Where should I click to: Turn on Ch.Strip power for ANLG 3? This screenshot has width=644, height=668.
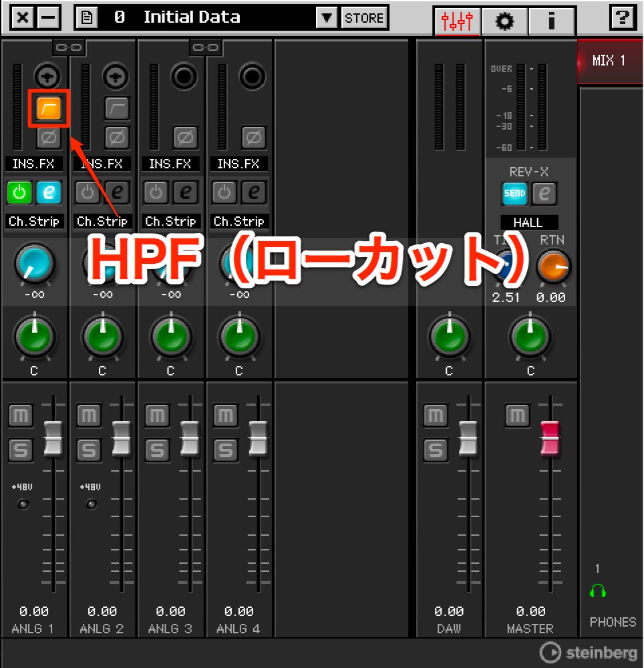point(156,192)
